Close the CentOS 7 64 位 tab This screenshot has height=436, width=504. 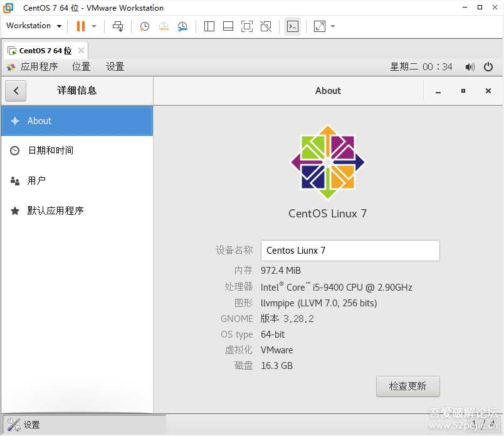point(81,51)
